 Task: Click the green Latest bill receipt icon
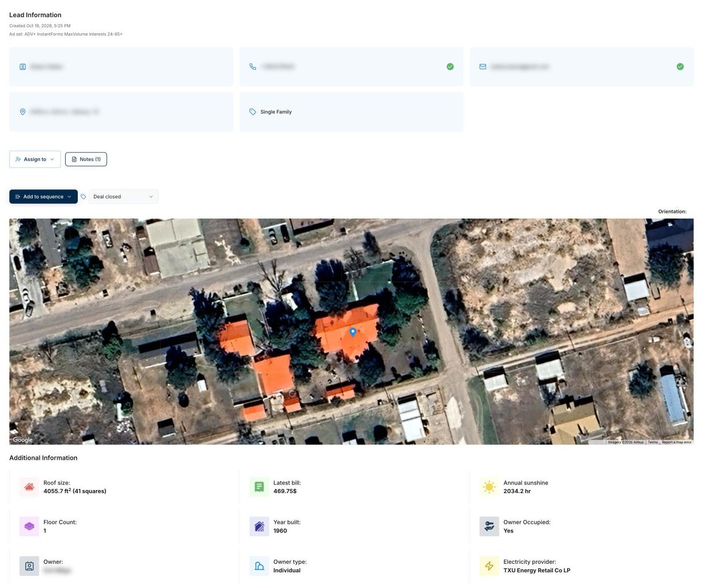(259, 487)
